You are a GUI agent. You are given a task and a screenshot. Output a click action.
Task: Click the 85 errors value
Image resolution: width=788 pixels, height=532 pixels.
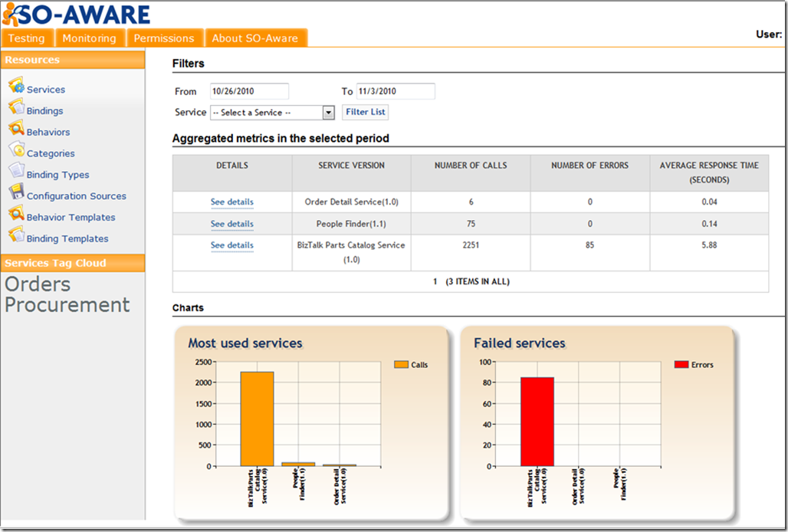pyautogui.click(x=590, y=245)
